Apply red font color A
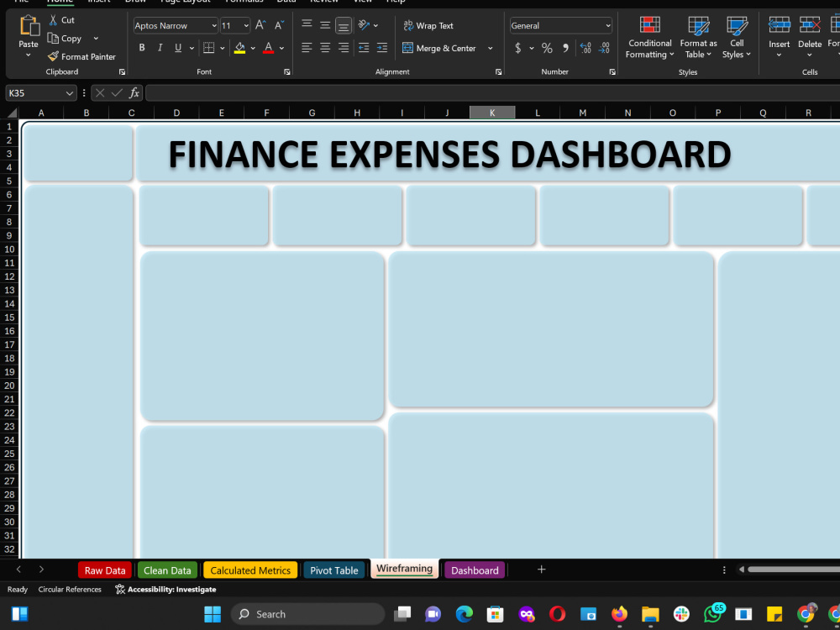 coord(269,48)
